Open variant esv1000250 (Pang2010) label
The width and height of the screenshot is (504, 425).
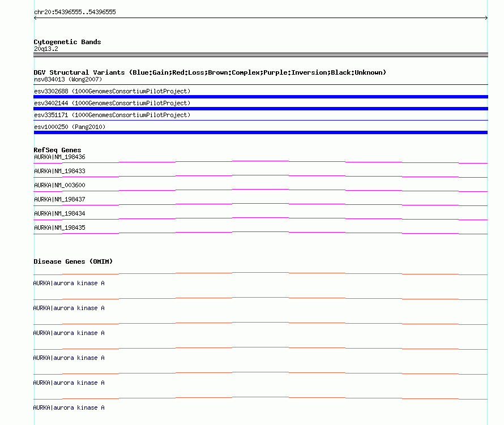tap(70, 127)
